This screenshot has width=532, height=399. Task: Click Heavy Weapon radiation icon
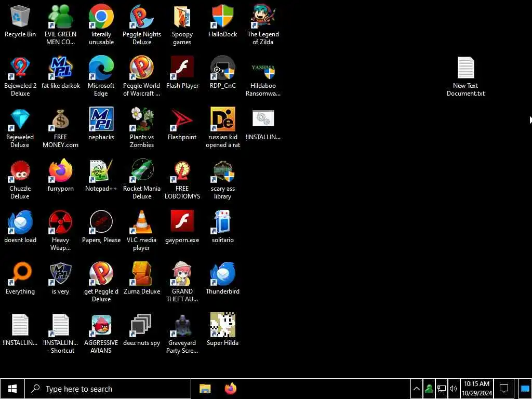tap(60, 231)
